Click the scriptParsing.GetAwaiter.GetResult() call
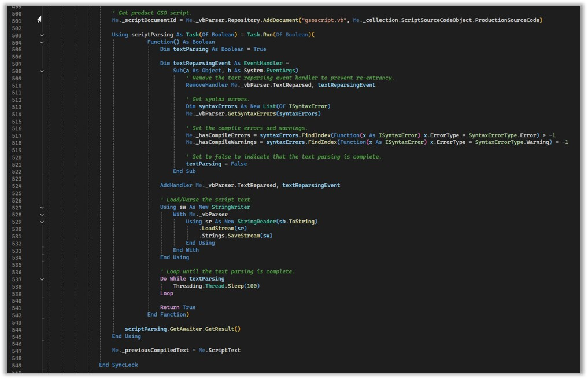 pyautogui.click(x=183, y=329)
